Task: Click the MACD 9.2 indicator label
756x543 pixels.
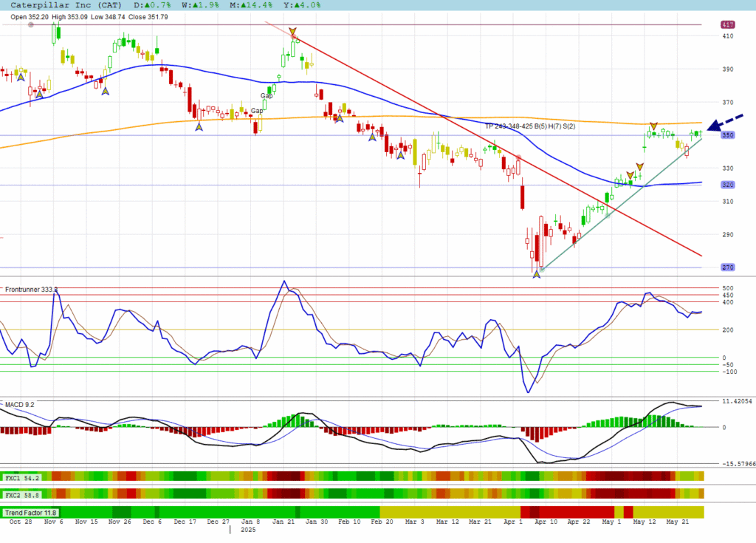Action: (x=20, y=404)
